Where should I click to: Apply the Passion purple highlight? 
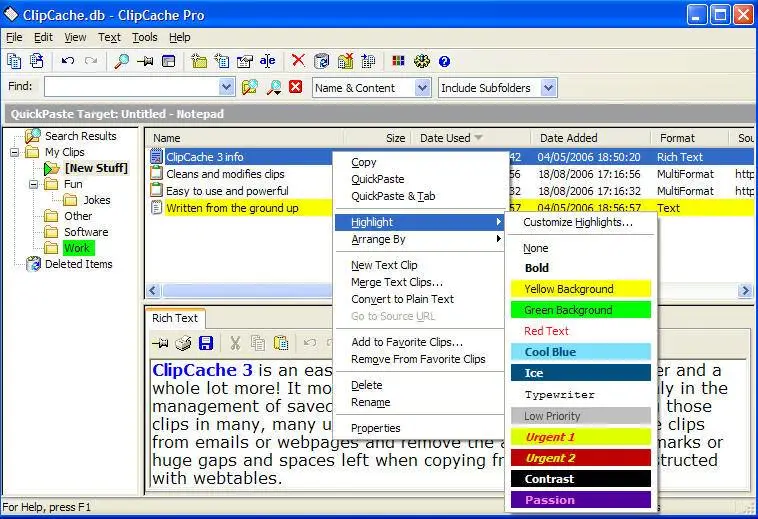coord(581,500)
